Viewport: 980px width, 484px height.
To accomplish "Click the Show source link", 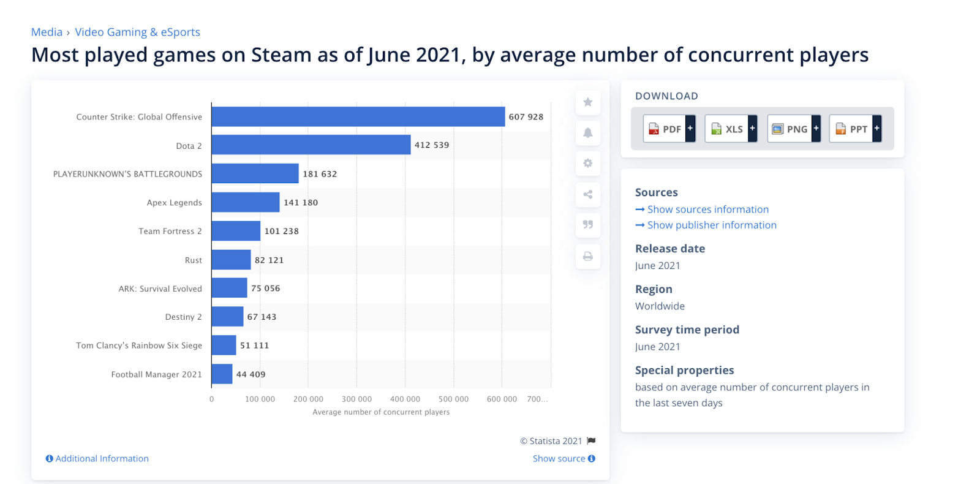I will (x=559, y=458).
